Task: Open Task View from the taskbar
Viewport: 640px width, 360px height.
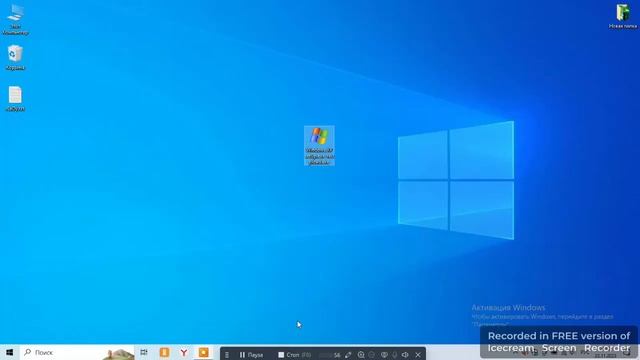Action: [x=144, y=352]
